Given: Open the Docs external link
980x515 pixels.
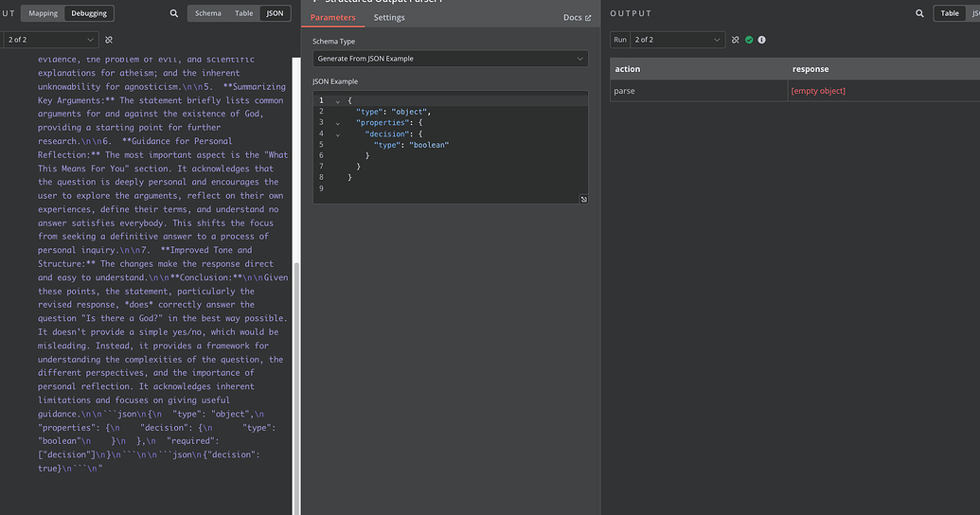Looking at the screenshot, I should pyautogui.click(x=577, y=18).
